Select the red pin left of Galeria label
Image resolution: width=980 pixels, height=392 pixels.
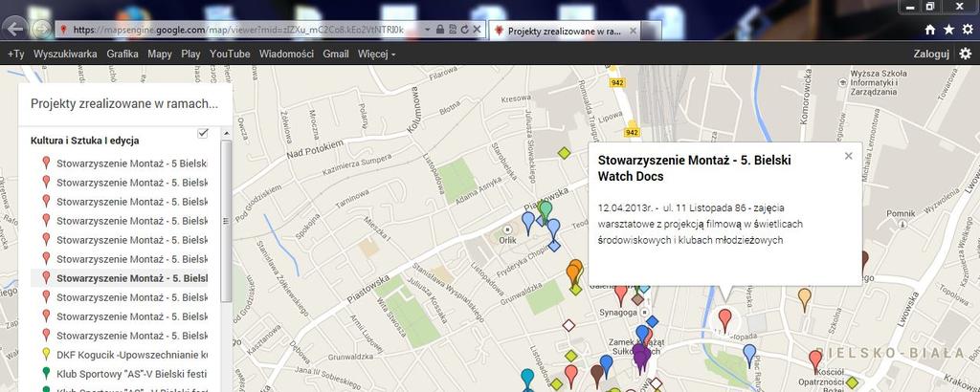(x=620, y=294)
